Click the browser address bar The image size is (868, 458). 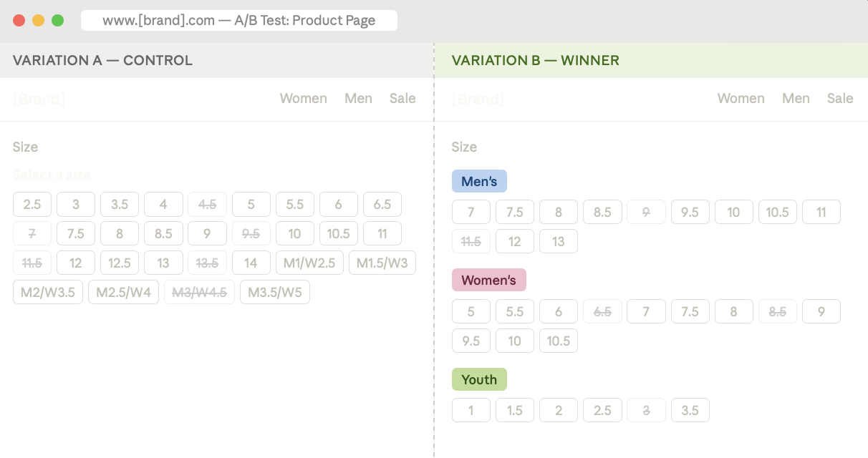point(238,21)
